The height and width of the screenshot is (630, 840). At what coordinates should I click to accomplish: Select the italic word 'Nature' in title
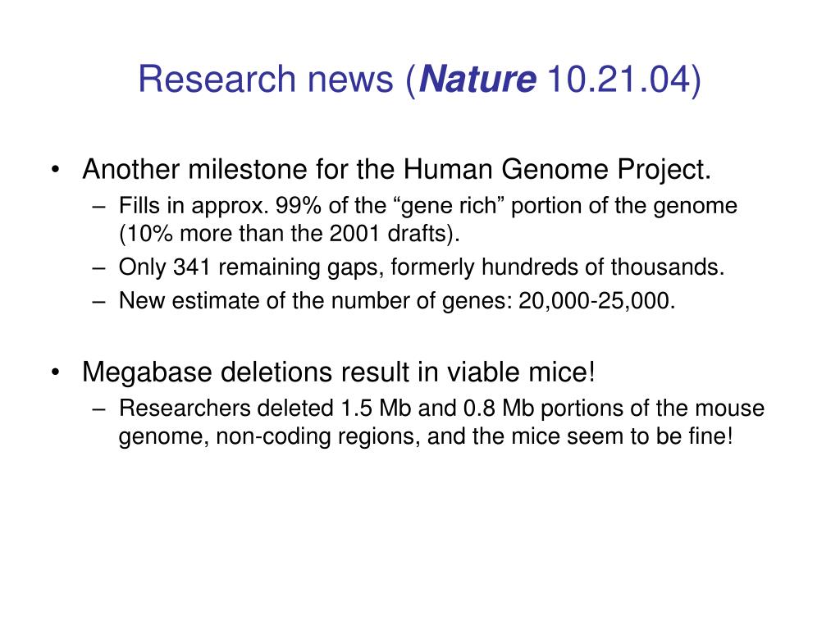[x=477, y=79]
